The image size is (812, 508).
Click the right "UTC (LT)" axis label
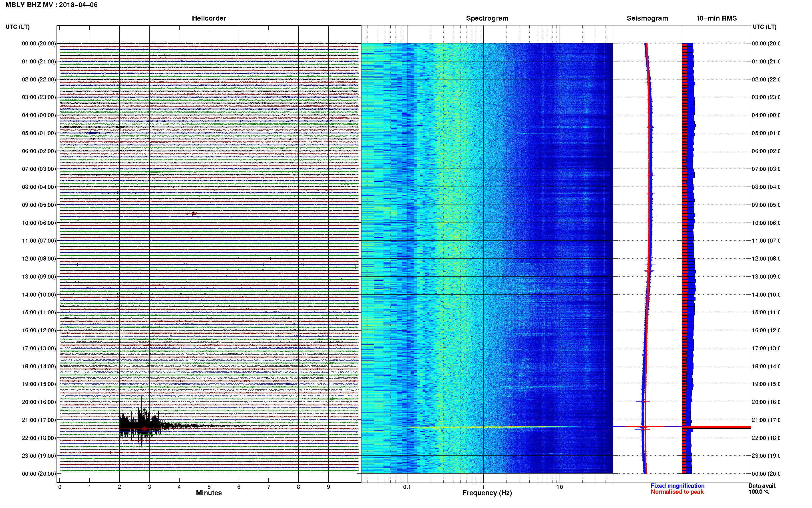pyautogui.click(x=764, y=27)
